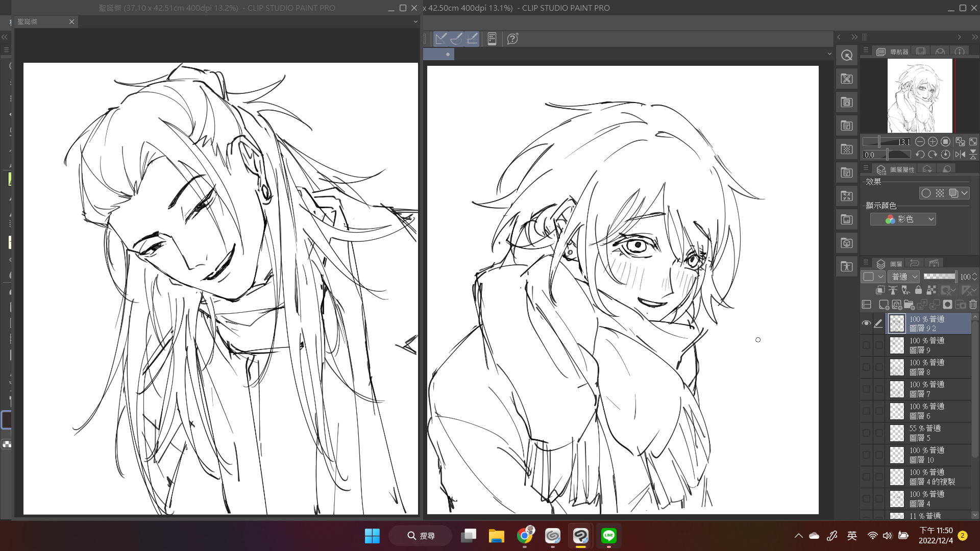Viewport: 980px width, 551px height.
Task: Show layer 圖層 4 的複製 visibility box
Action: pos(866,477)
